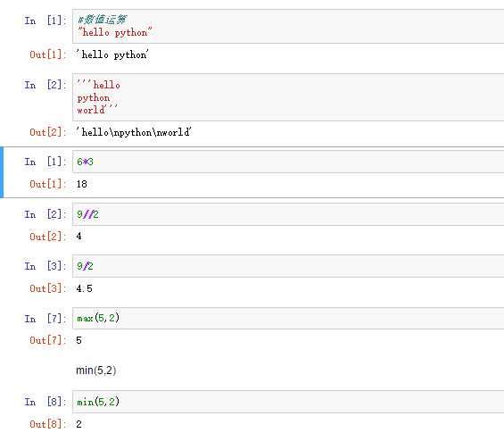Click the 6*3 code cell

tap(288, 162)
